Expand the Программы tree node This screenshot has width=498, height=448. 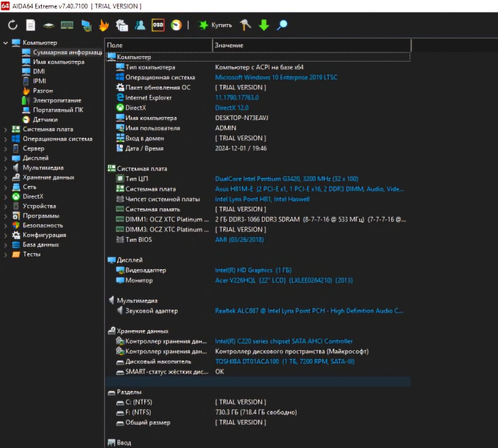click(6, 216)
